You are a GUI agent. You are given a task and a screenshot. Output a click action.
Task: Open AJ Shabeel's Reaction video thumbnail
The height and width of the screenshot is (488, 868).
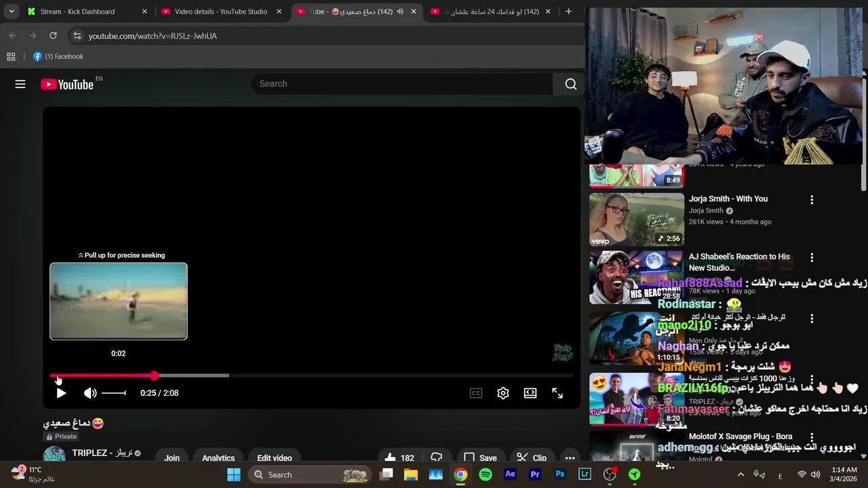click(x=637, y=277)
